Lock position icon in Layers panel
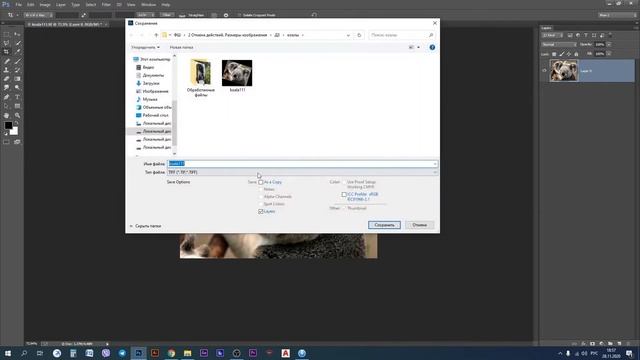The height and width of the screenshot is (360, 640). 569,54
